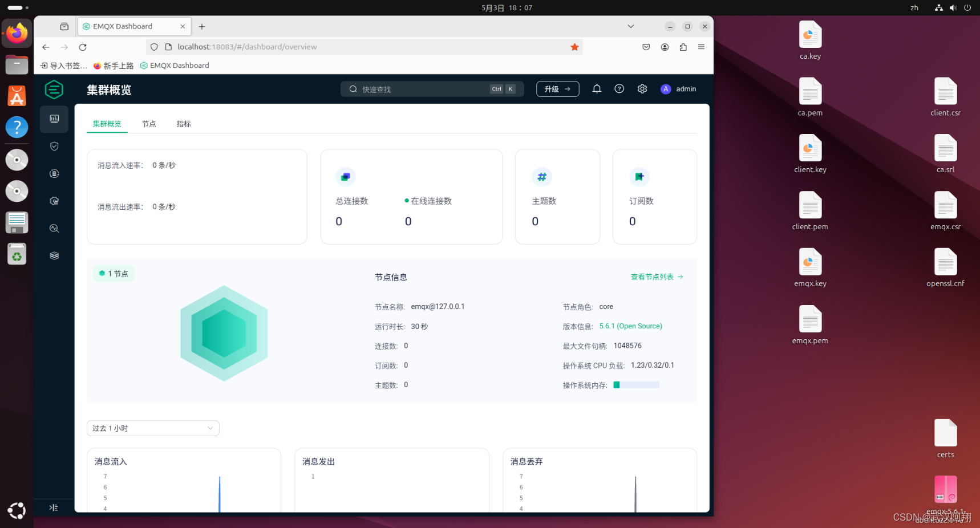980x528 pixels.
Task: Click the 消息流入 chart panel
Action: (x=184, y=480)
